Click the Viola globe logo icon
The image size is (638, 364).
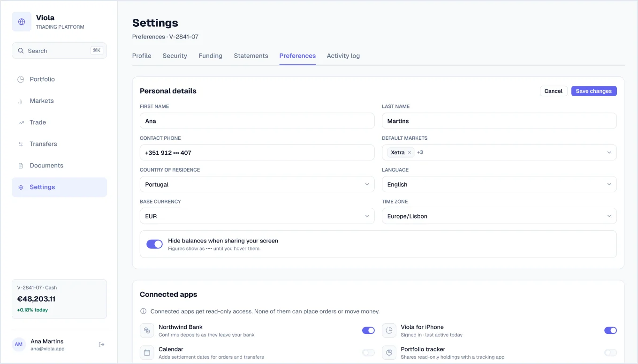tap(22, 22)
